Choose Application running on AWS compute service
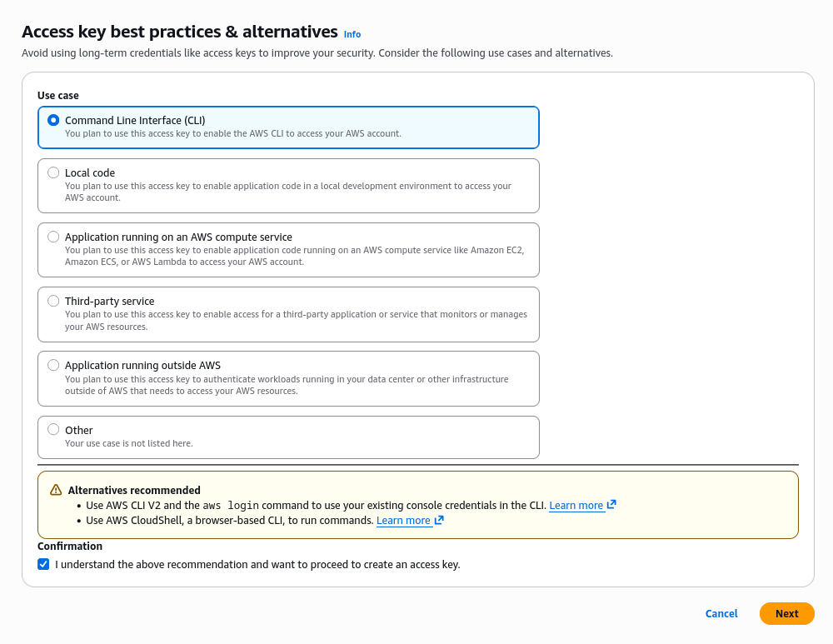 click(53, 237)
